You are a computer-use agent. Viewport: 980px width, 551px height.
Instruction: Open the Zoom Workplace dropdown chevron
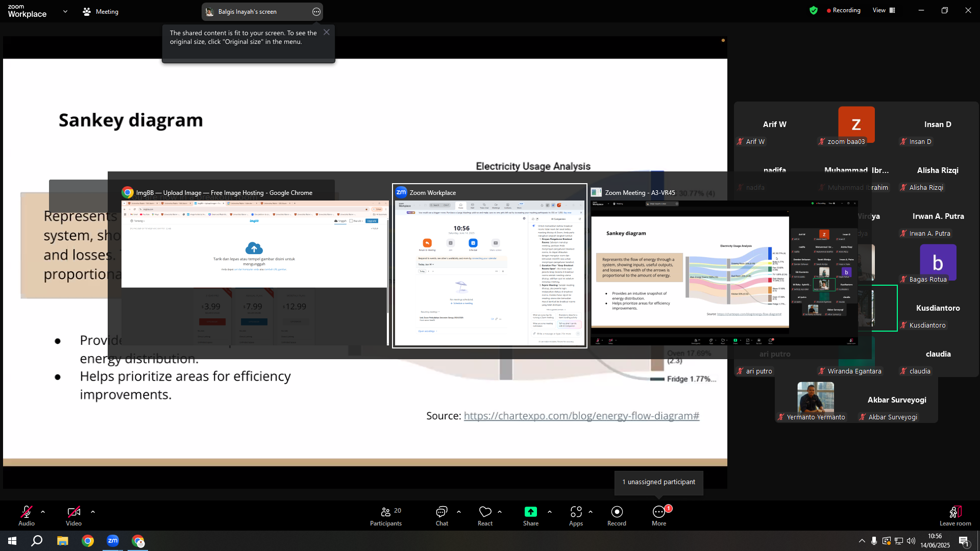coord(65,11)
